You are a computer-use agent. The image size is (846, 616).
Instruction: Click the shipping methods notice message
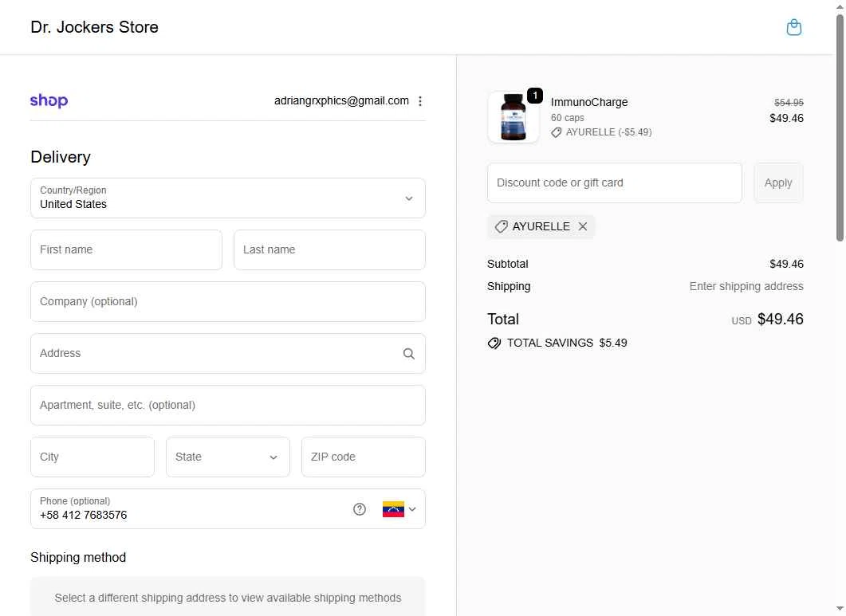click(x=228, y=598)
